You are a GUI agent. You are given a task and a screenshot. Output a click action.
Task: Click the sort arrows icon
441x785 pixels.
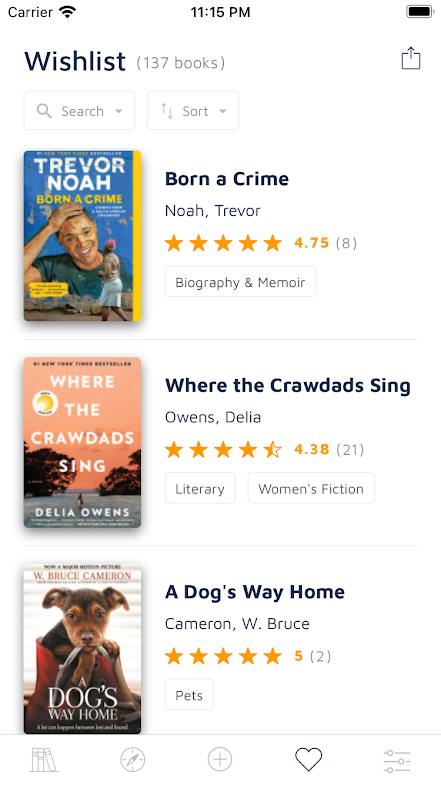coord(167,111)
